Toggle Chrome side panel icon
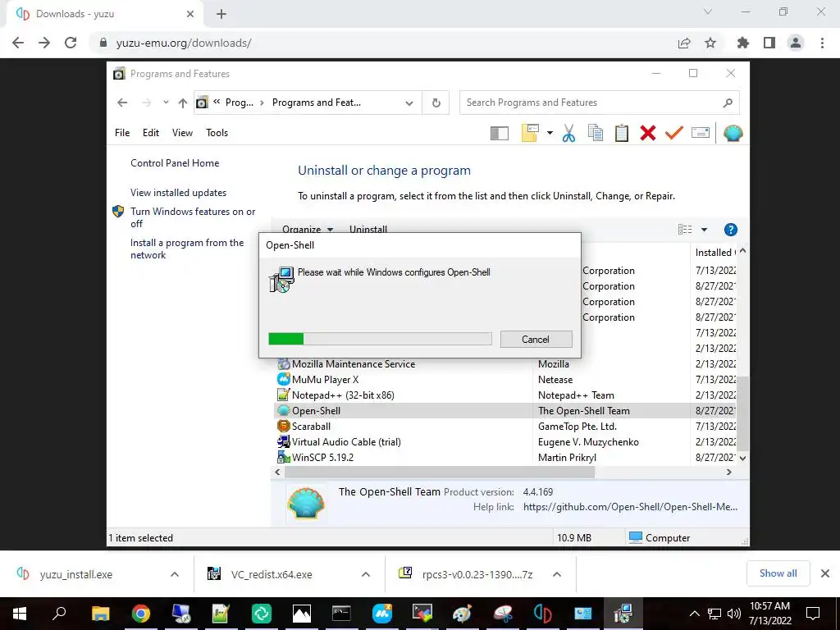 [x=769, y=43]
